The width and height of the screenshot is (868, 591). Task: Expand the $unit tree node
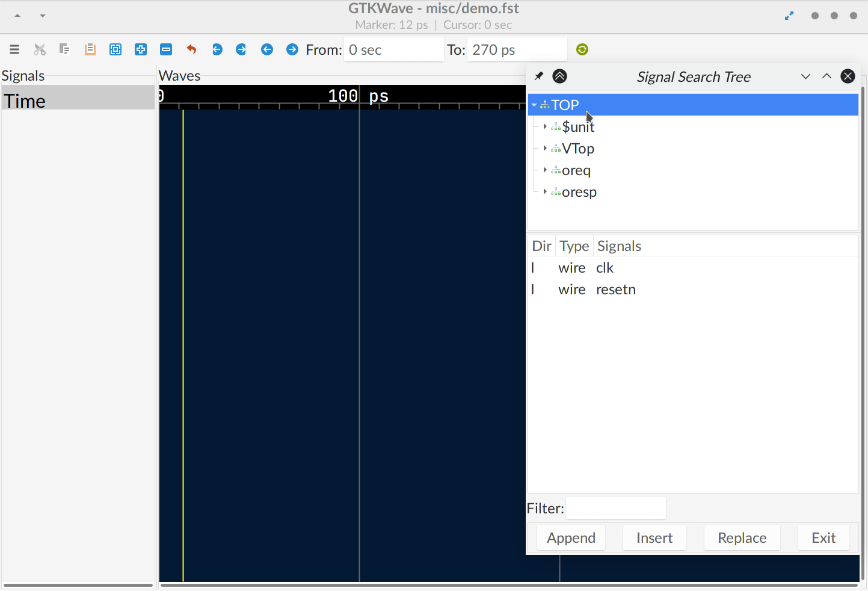pos(545,126)
